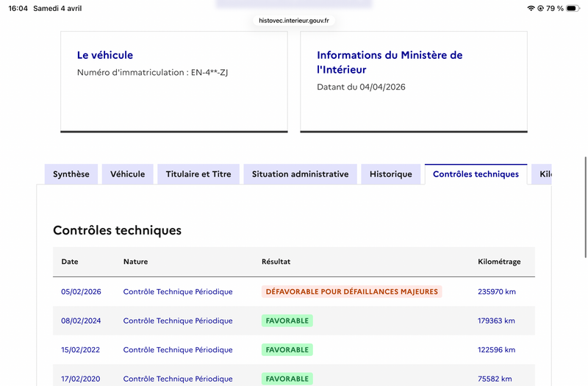Open the Situation administrative tab
This screenshot has width=588, height=386.
(300, 174)
